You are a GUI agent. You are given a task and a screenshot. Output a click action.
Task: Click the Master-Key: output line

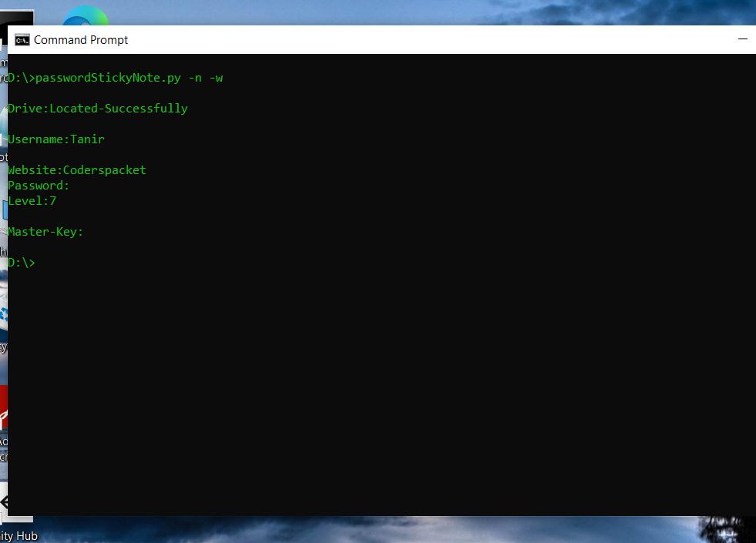tap(45, 232)
